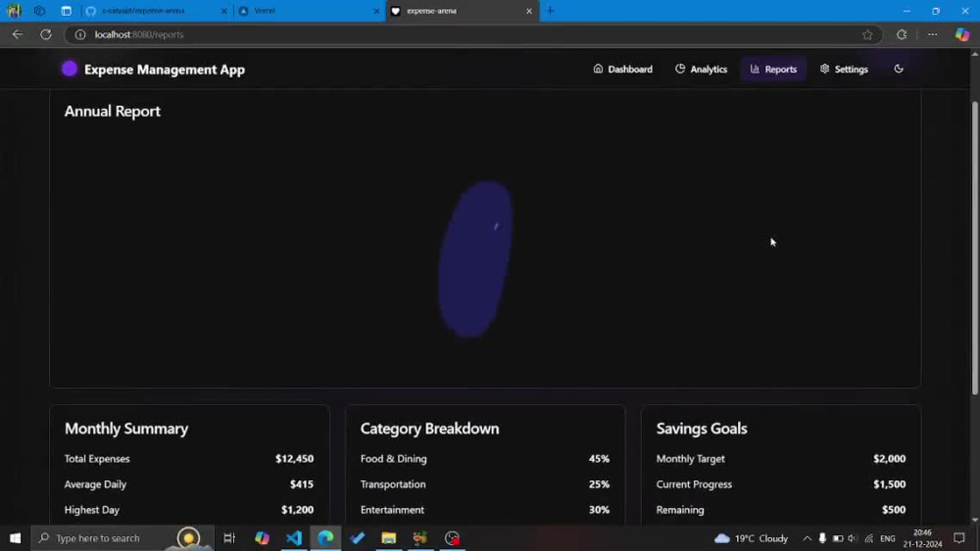Go back in browser
980x551 pixels.
tap(18, 34)
